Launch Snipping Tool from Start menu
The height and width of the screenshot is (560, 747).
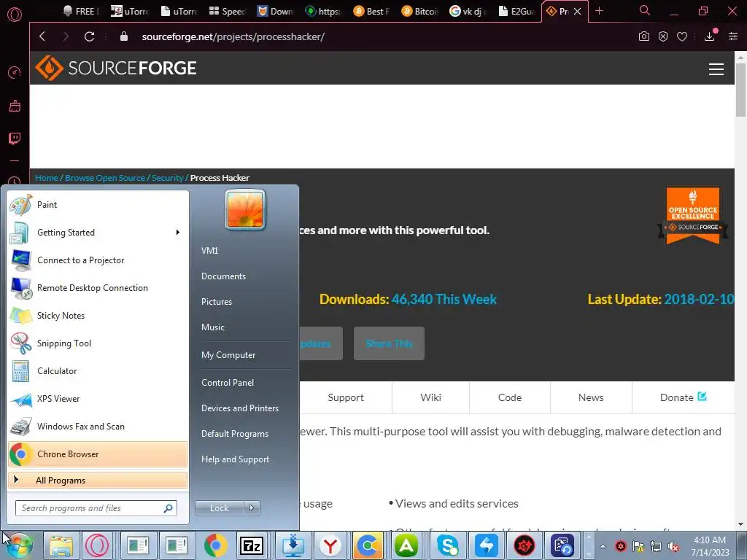point(98,343)
